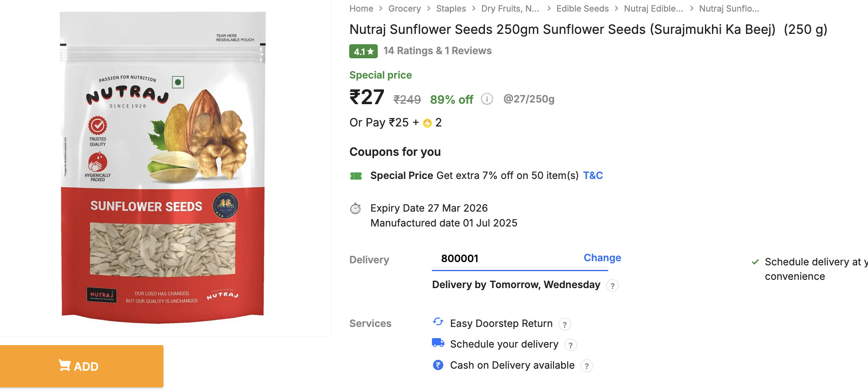Add the sunflower seeds to cart
Image resolution: width=868 pixels, height=391 pixels.
pos(82,366)
